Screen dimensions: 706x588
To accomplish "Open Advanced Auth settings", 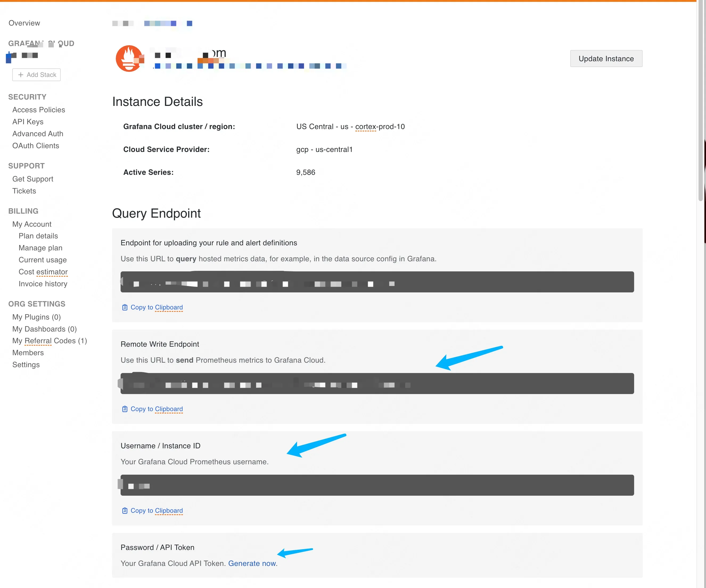I will pos(38,134).
